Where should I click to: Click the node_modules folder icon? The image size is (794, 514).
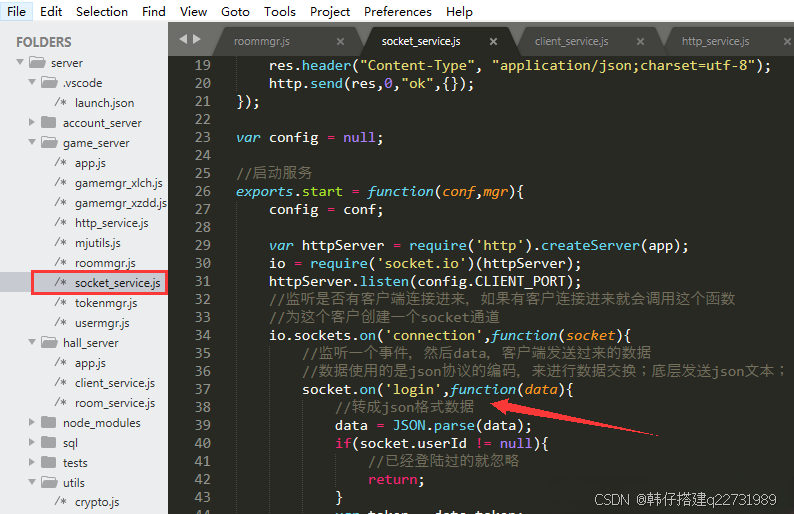(49, 422)
